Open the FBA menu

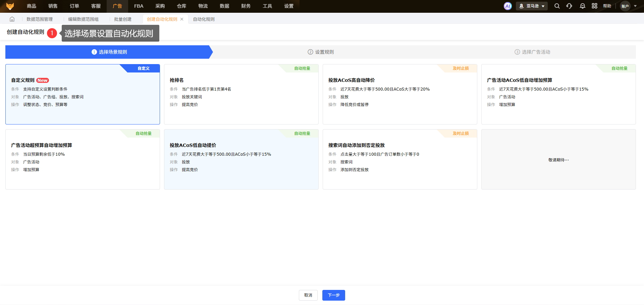[139, 6]
